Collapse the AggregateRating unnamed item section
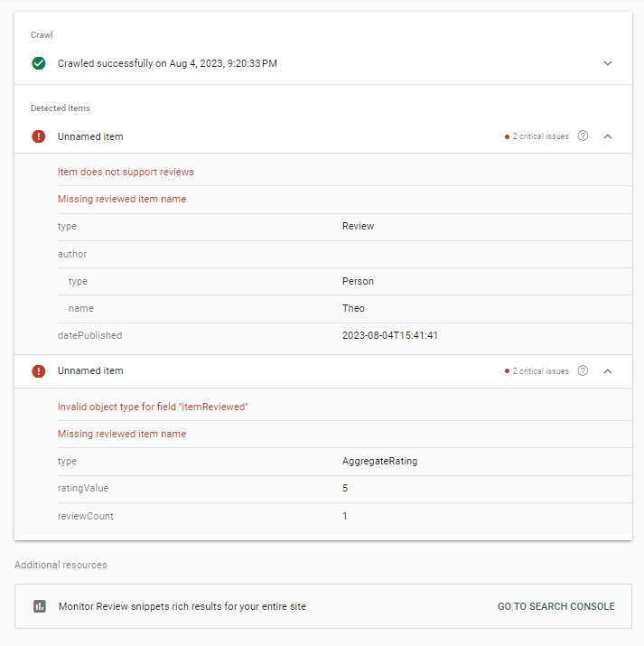This screenshot has width=644, height=646. point(607,371)
